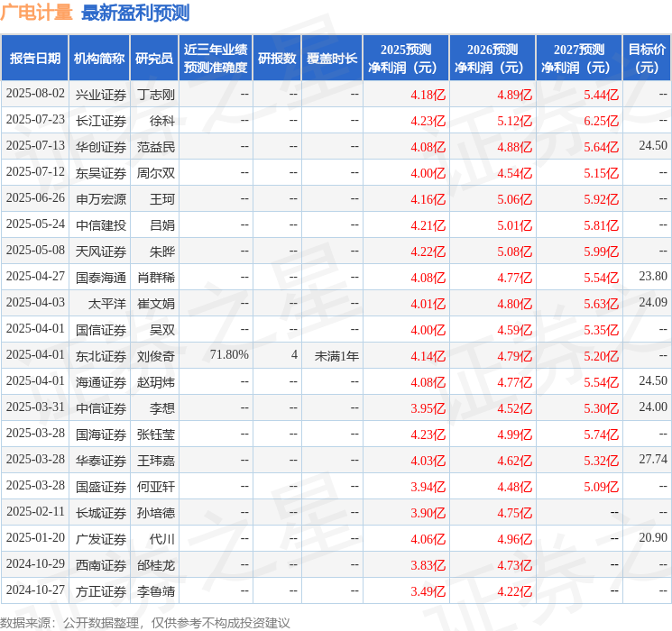This screenshot has height=631, width=672.
Task: Click target price 20.90
Action: pos(653,537)
